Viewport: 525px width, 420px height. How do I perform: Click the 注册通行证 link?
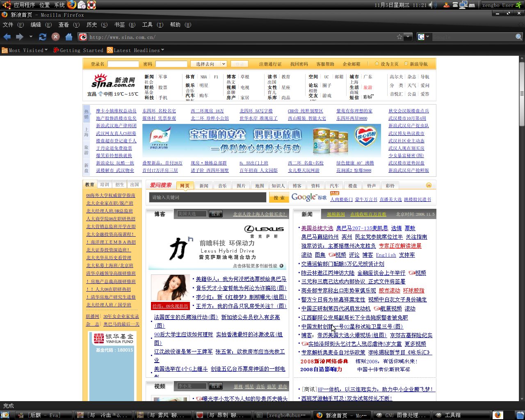point(270,64)
